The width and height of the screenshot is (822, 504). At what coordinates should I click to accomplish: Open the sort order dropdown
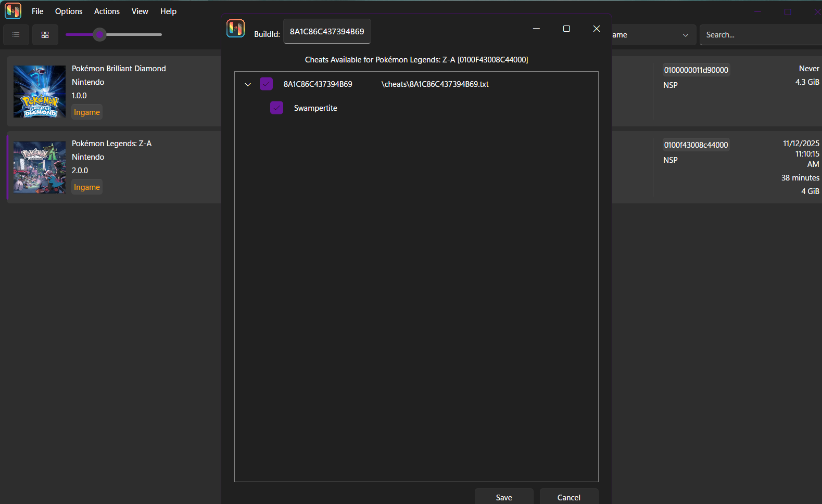point(653,35)
